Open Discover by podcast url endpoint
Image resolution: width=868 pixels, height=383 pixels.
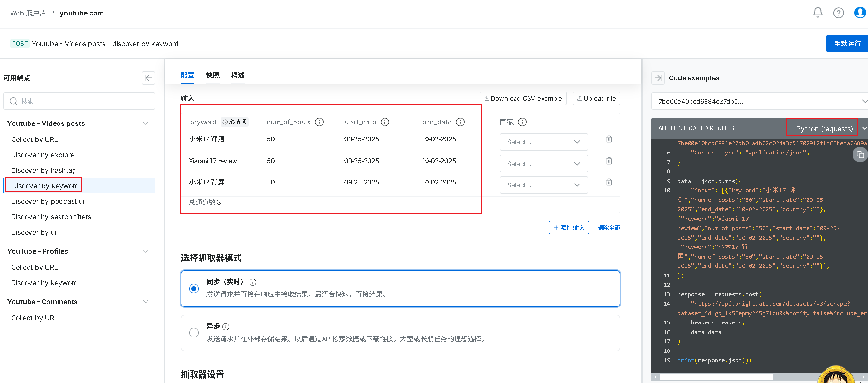click(49, 201)
